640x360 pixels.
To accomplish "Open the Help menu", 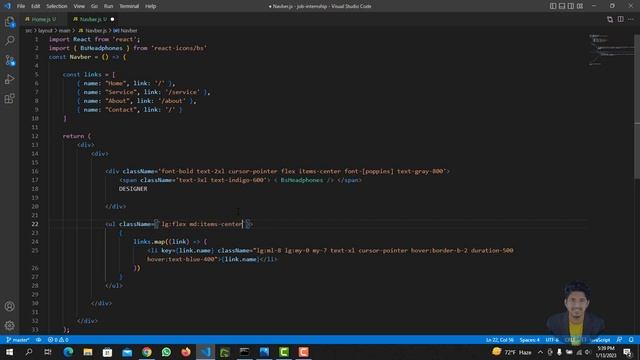I will coord(151,6).
